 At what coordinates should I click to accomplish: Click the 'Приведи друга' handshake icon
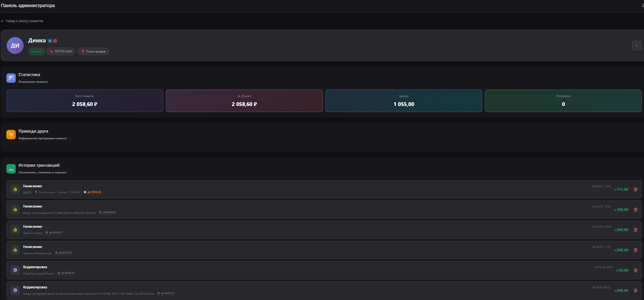click(x=11, y=134)
